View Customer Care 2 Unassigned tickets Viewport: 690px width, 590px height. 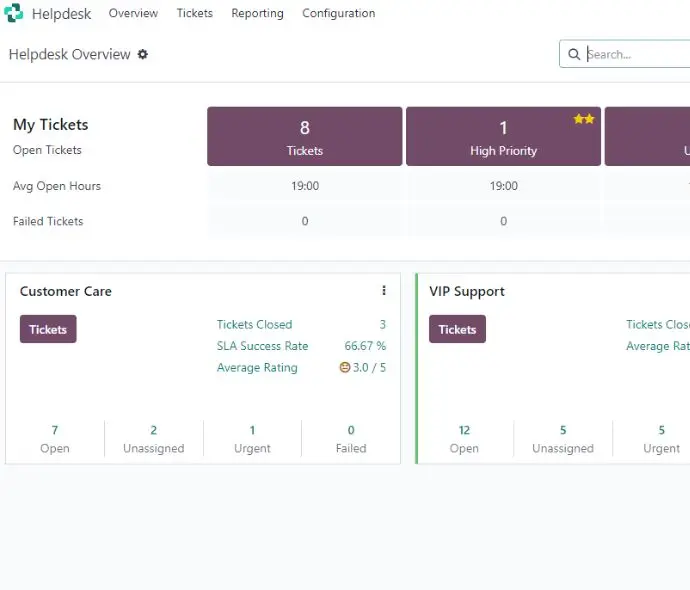point(154,439)
